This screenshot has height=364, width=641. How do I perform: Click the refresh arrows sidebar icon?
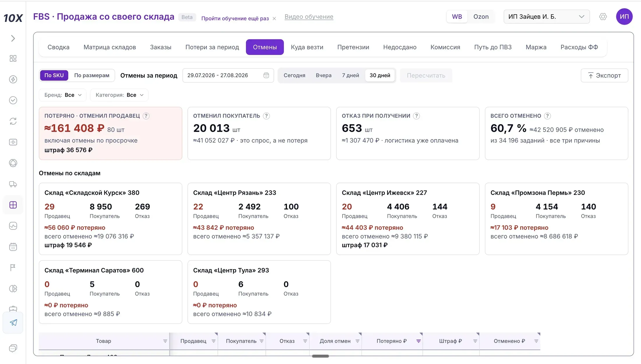13,121
